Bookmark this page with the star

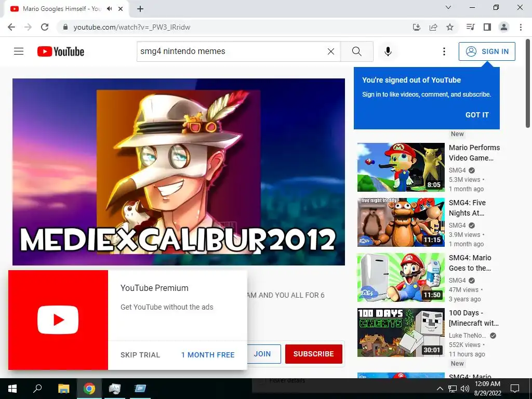point(450,27)
